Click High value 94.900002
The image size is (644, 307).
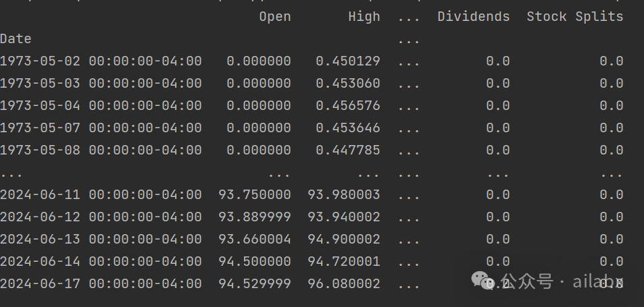(344, 239)
